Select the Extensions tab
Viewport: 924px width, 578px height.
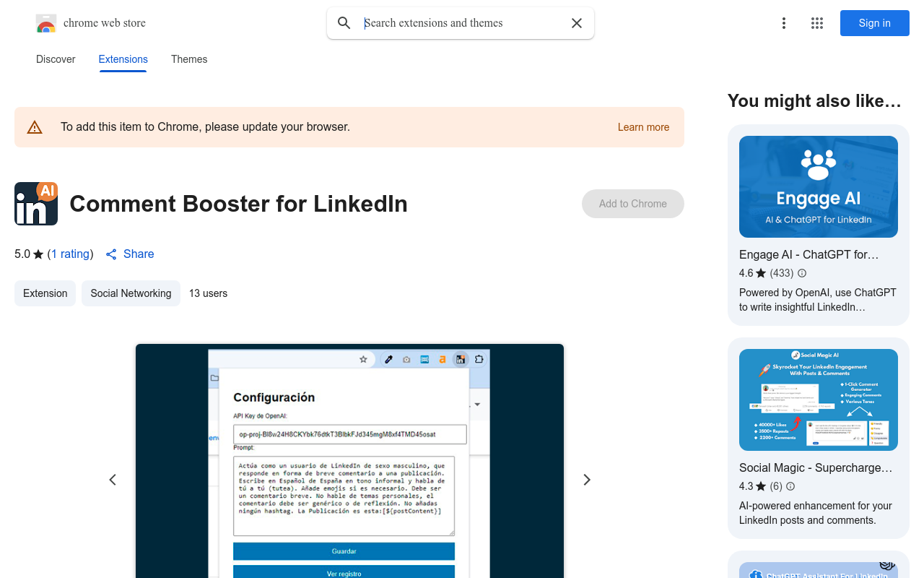(123, 59)
